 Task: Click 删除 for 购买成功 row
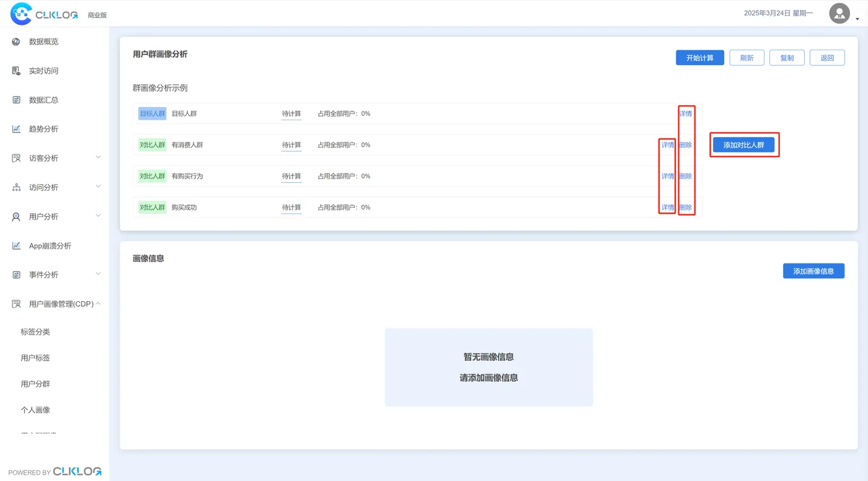pos(686,207)
